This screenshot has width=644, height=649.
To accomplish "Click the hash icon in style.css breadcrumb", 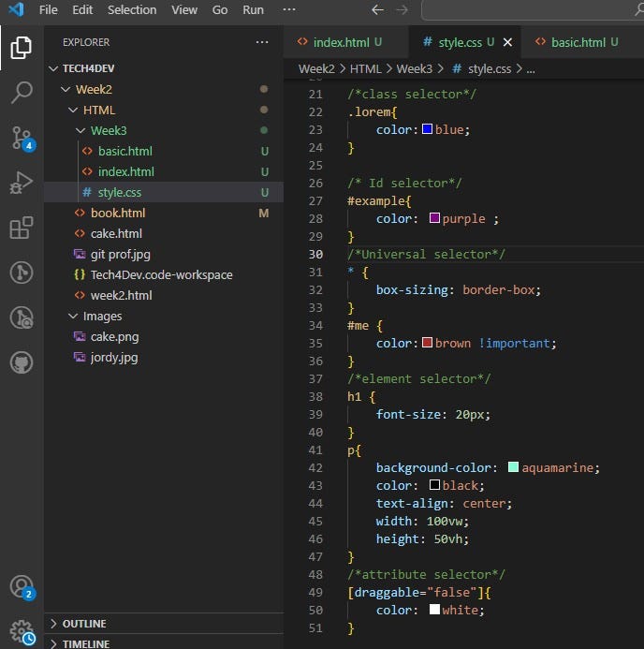I will (x=457, y=68).
